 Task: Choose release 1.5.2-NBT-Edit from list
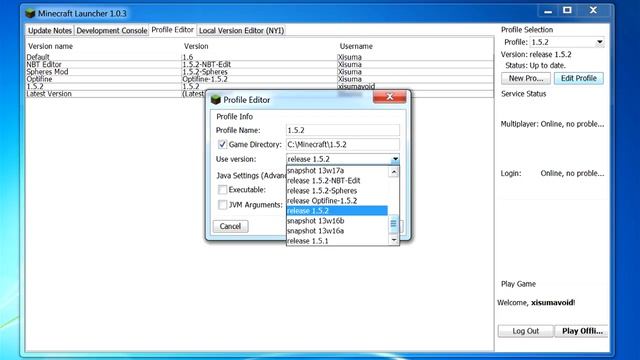pos(337,180)
